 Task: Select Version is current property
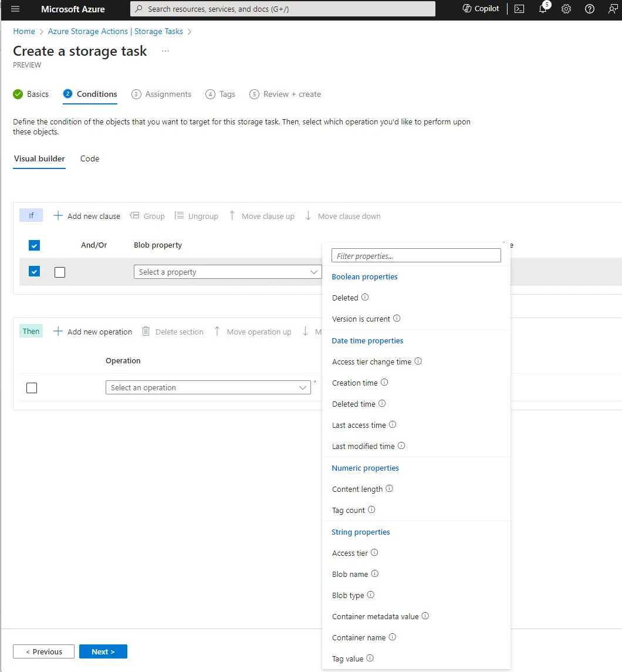[361, 319]
